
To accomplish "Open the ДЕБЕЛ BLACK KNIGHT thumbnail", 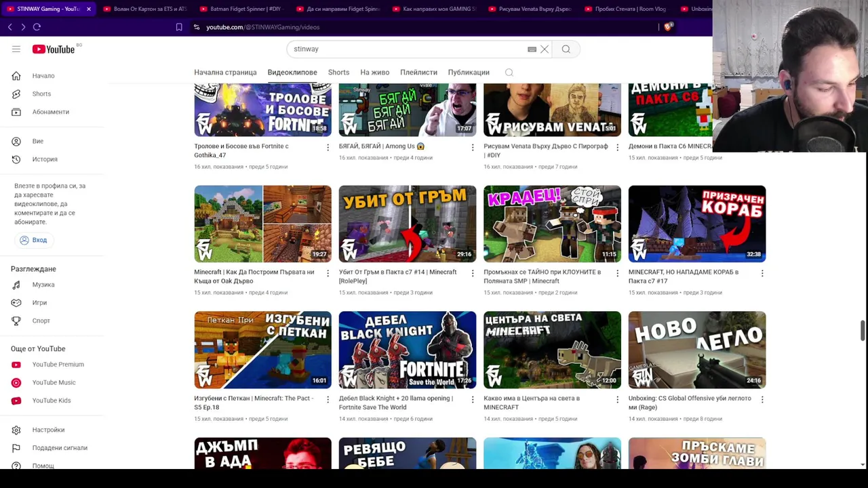I will (408, 350).
